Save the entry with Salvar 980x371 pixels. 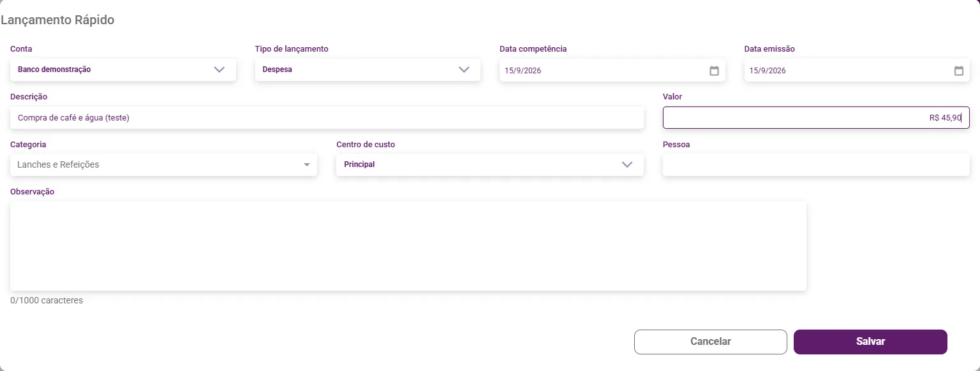point(870,342)
